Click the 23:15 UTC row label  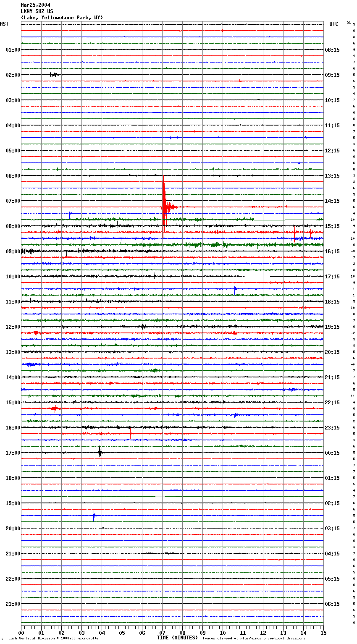tap(332, 428)
